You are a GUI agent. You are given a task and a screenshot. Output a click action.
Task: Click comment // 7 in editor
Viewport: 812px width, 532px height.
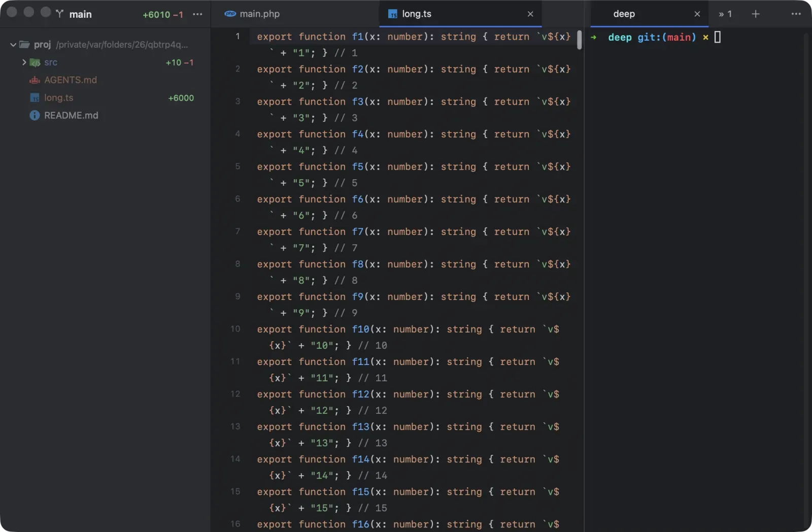point(346,248)
